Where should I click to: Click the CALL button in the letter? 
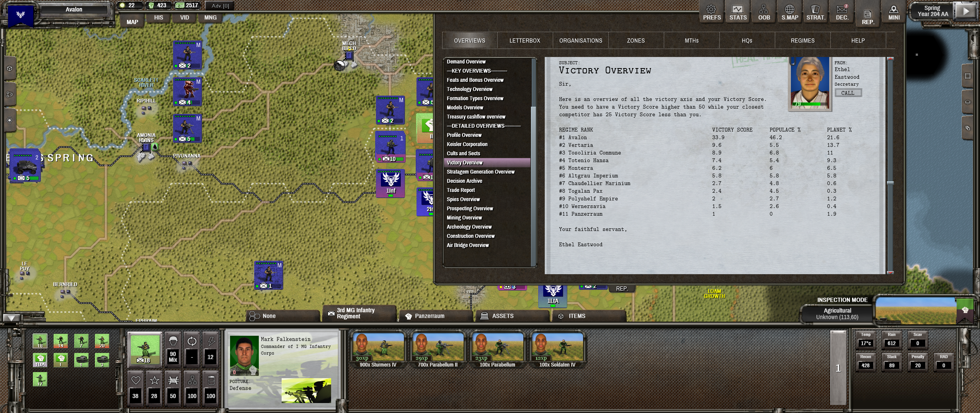click(848, 93)
